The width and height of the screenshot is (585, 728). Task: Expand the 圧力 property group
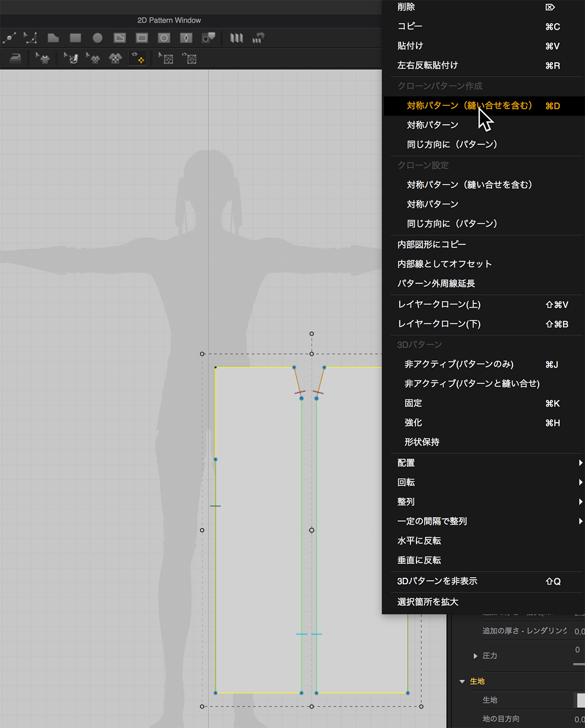point(475,656)
